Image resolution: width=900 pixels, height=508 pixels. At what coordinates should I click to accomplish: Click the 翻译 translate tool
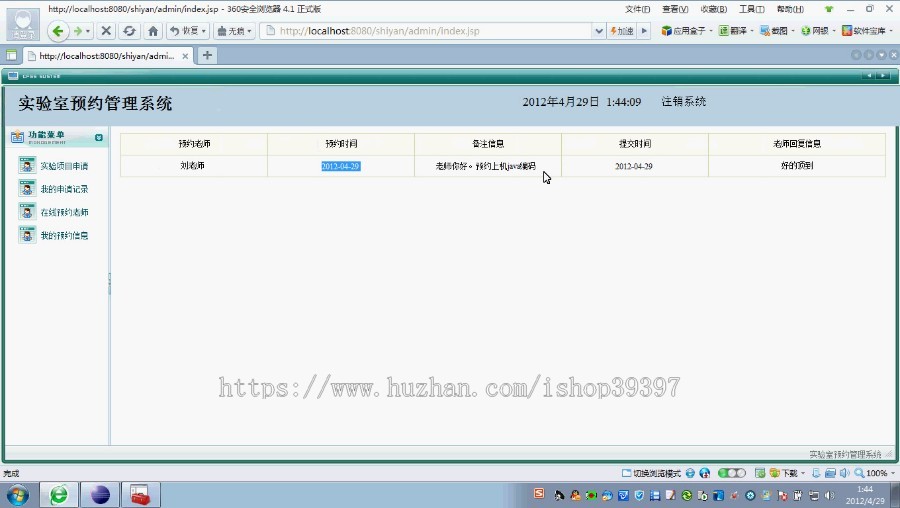pyautogui.click(x=733, y=31)
